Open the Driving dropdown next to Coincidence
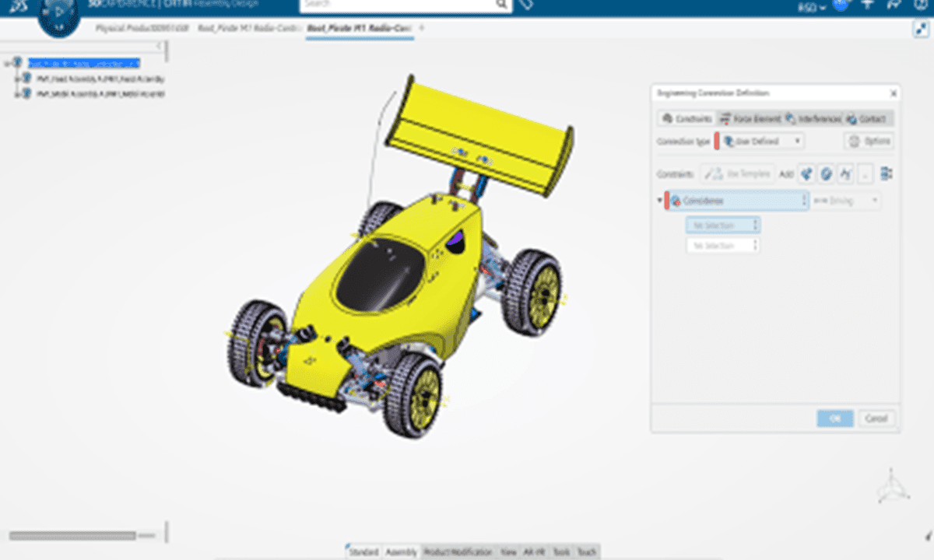934x560 pixels. 846,201
